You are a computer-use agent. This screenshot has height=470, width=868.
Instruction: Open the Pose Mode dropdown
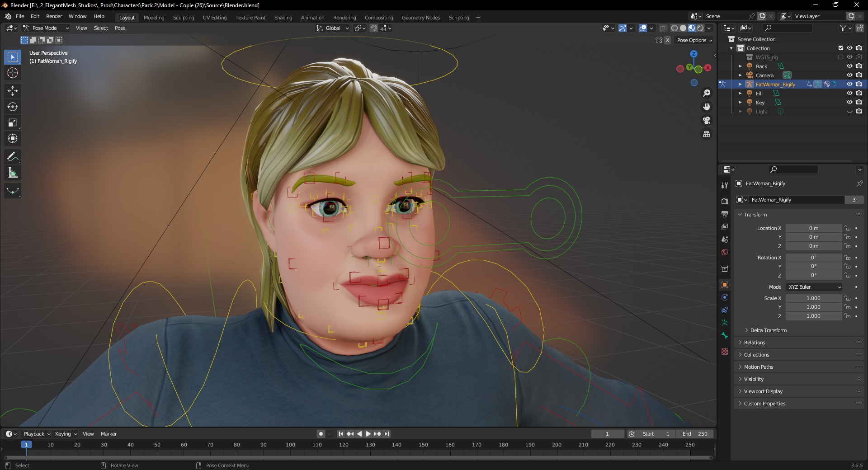tap(46, 28)
